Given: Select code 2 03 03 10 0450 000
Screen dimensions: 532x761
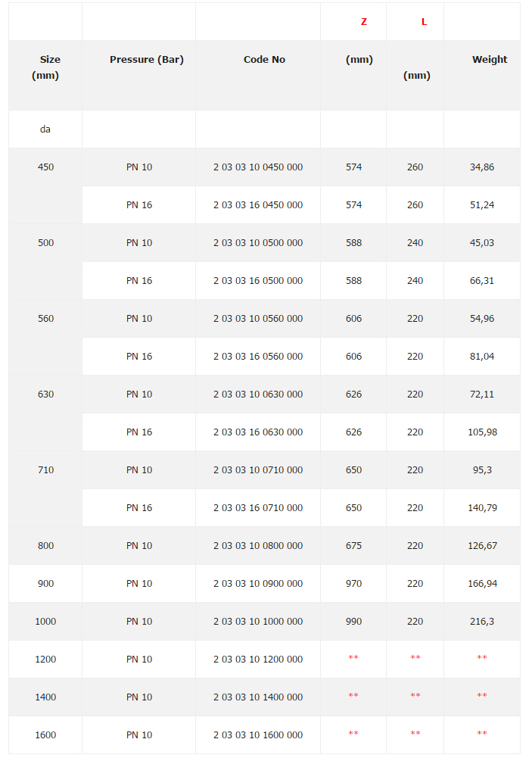Looking at the screenshot, I should point(258,167).
